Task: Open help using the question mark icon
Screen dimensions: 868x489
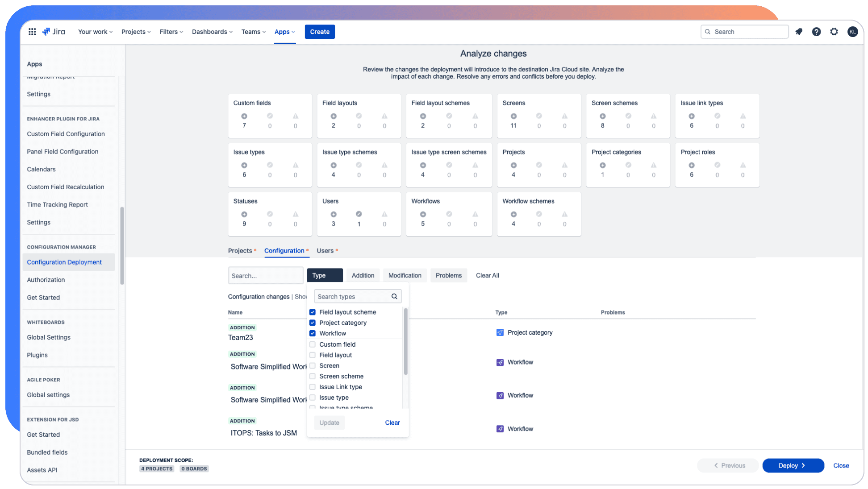Action: coord(817,32)
